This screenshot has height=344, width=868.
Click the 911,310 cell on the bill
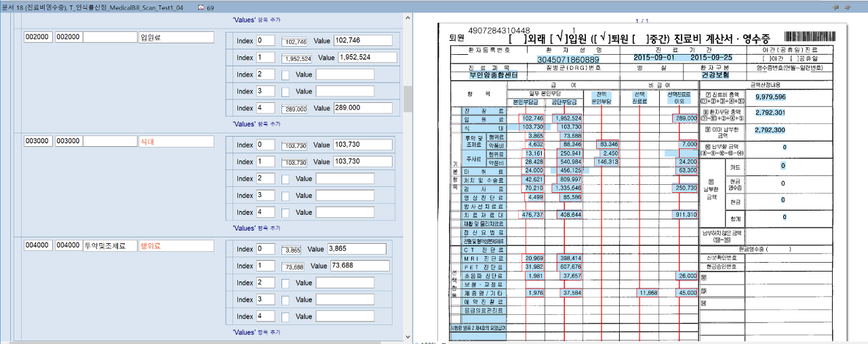pyautogui.click(x=684, y=215)
